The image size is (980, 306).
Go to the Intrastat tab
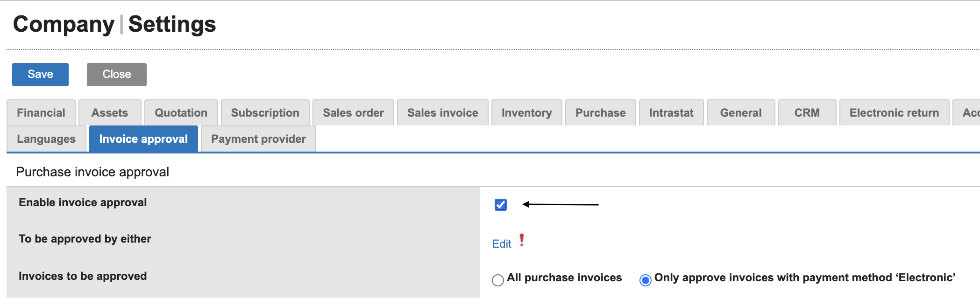tap(671, 113)
